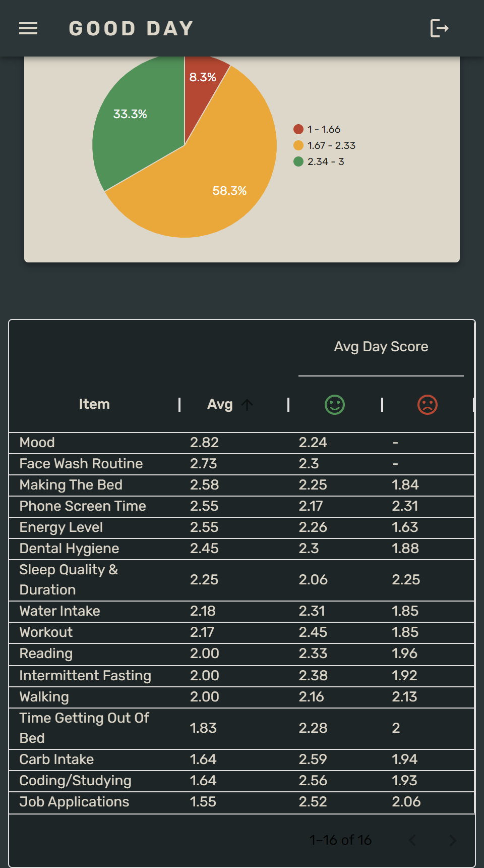This screenshot has width=484, height=868.
Task: Toggle the orange 1.67 - 2.33 legend item
Action: [325, 145]
